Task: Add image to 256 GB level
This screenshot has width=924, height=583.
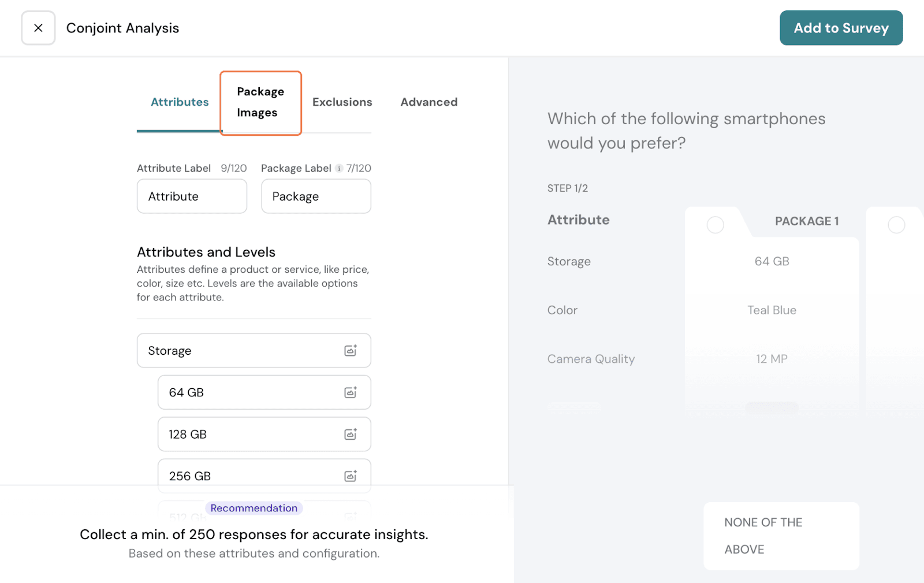Action: 351,476
